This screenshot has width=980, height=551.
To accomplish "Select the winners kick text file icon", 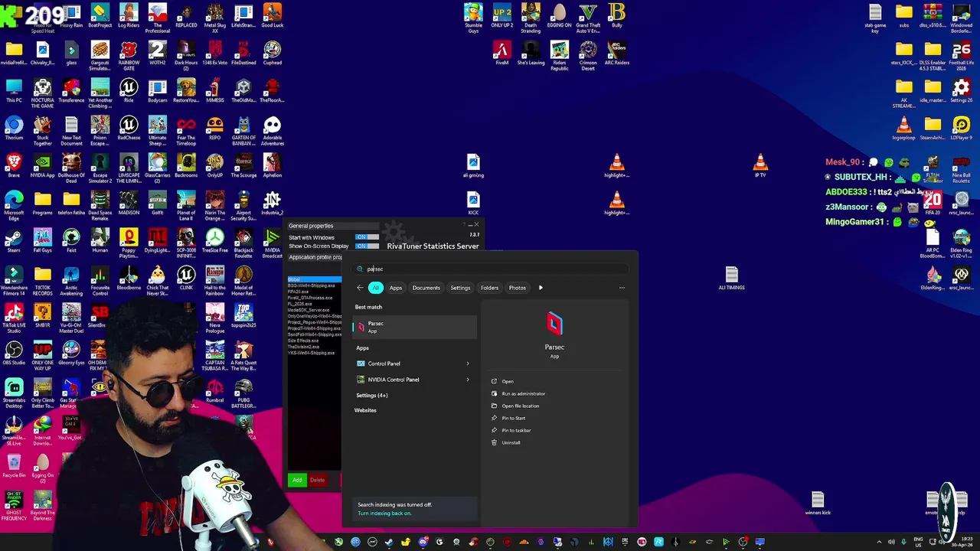I will 818,504.
